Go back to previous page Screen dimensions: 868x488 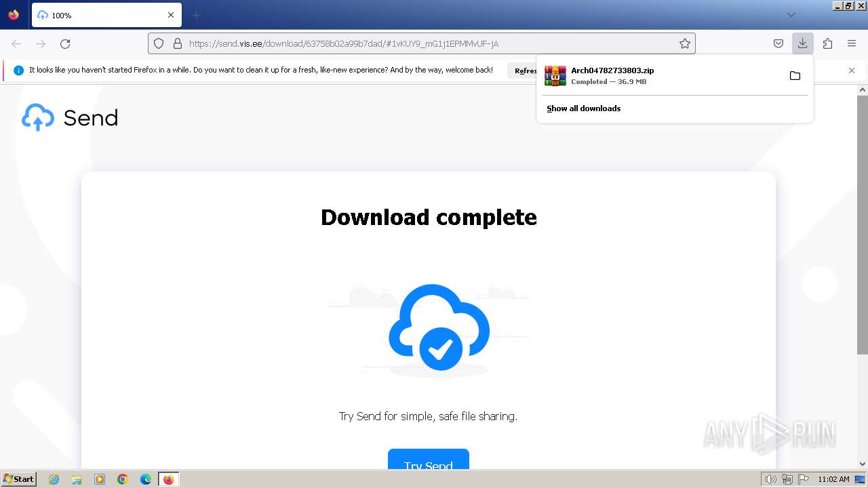tap(16, 43)
